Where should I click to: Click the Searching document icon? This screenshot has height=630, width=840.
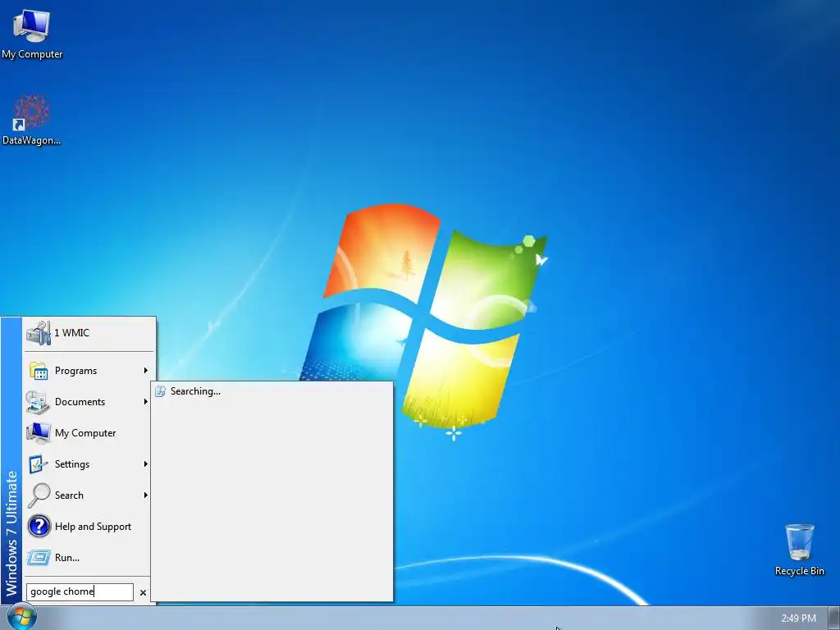tap(160, 391)
